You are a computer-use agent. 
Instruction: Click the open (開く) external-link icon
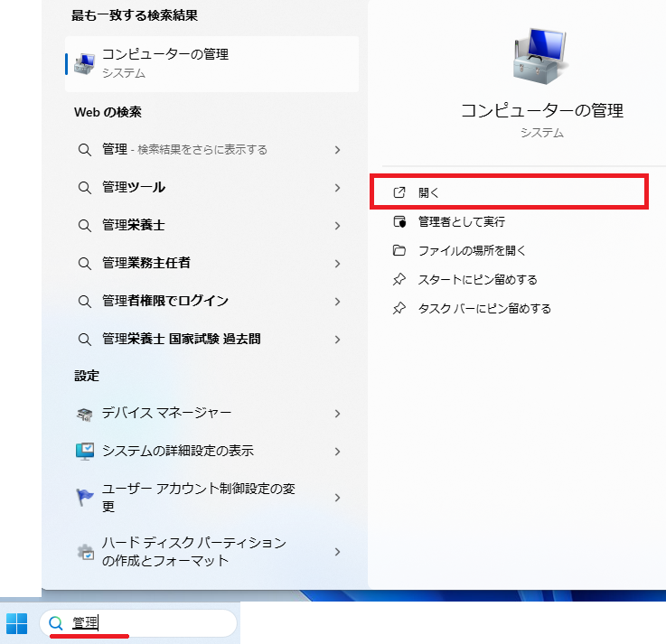(399, 192)
